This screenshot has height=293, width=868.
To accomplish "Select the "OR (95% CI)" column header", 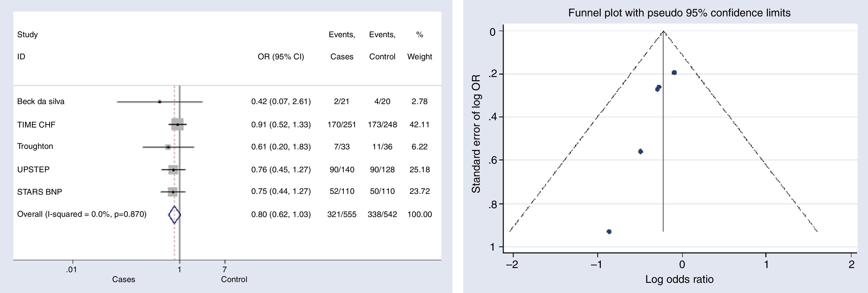I will click(x=281, y=56).
